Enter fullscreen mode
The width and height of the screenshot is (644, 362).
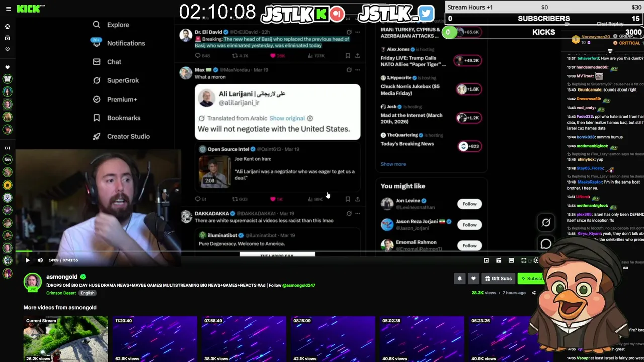tap(524, 260)
